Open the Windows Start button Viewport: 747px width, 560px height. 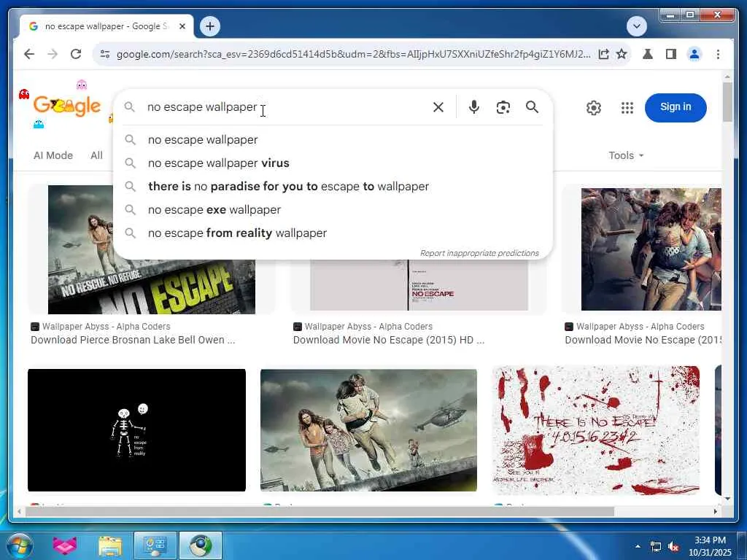[x=19, y=546]
